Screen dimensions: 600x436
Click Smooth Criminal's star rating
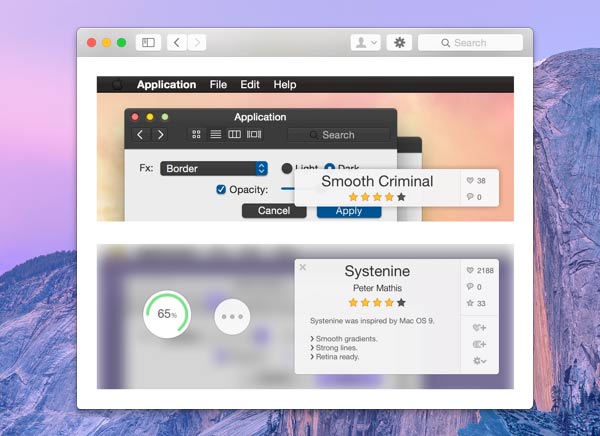(377, 197)
